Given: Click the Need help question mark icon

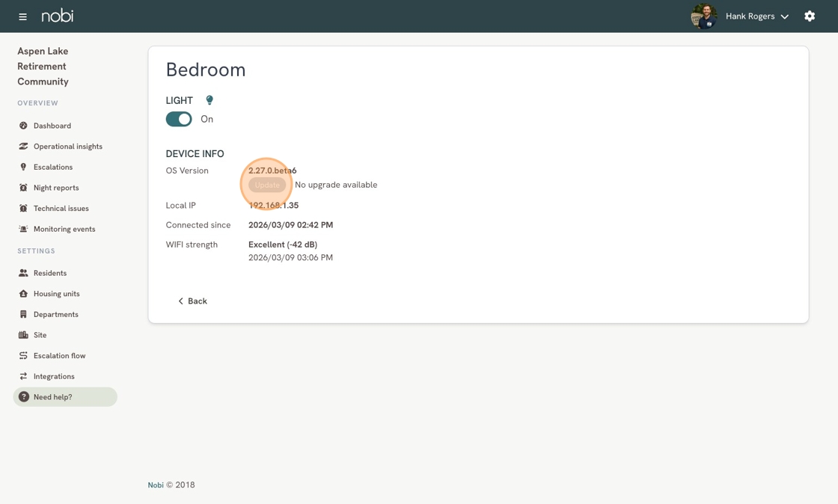Looking at the screenshot, I should point(23,396).
